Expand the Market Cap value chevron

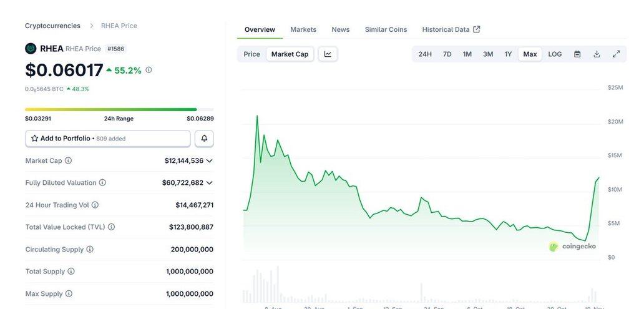click(210, 160)
